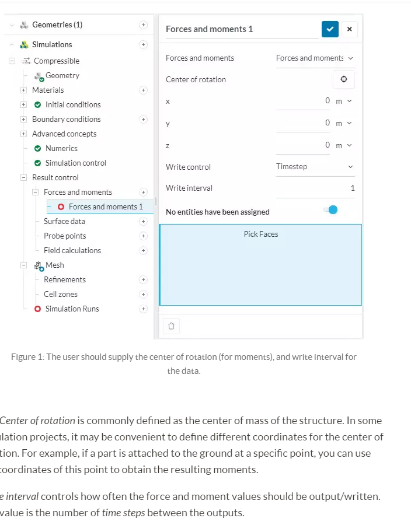
Task: Delete result control with trash icon
Action: click(171, 327)
